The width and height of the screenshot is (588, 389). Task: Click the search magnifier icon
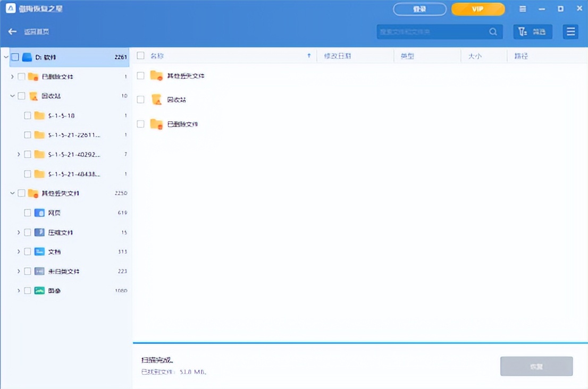(493, 31)
